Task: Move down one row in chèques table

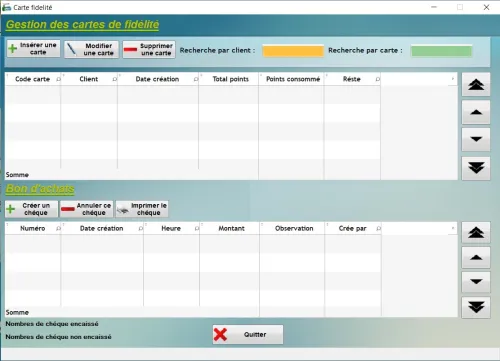Action: (476, 282)
